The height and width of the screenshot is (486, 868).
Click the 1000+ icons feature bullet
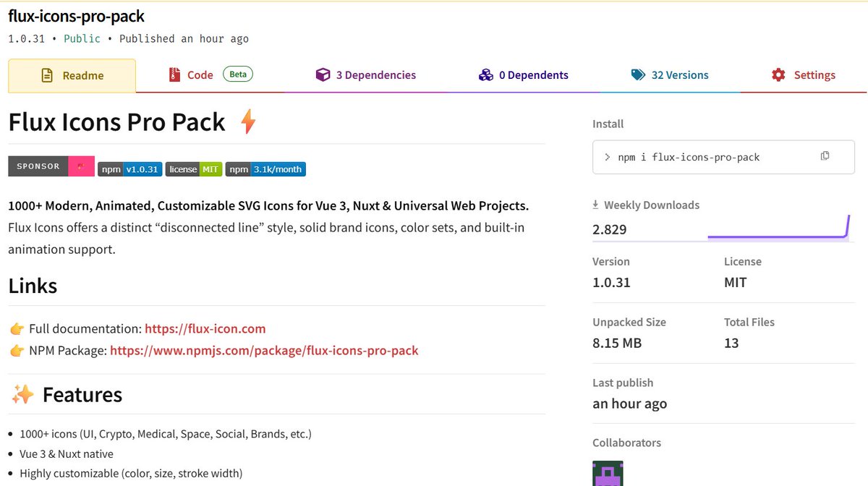(x=166, y=435)
